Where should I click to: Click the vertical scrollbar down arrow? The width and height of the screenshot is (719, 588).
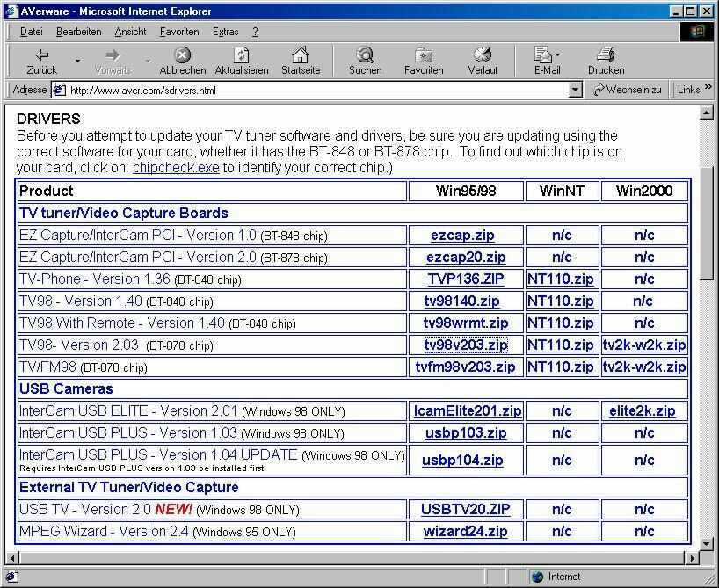coord(706,544)
